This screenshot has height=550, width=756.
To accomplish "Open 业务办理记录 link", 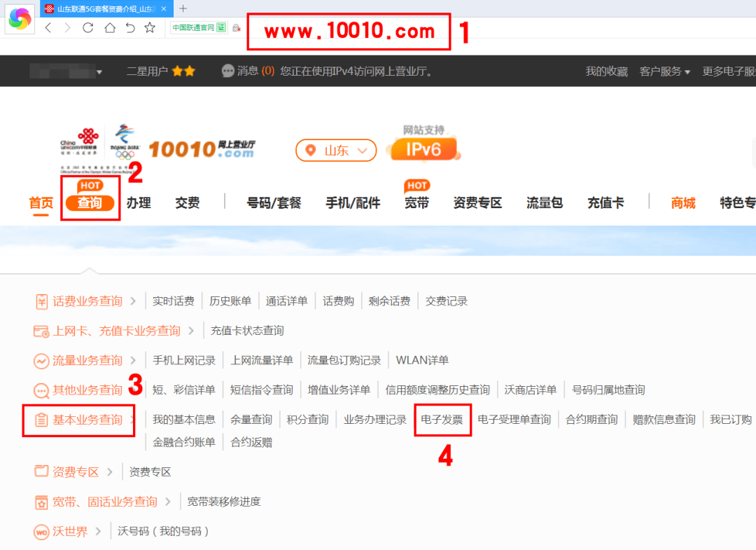I will pos(374,420).
